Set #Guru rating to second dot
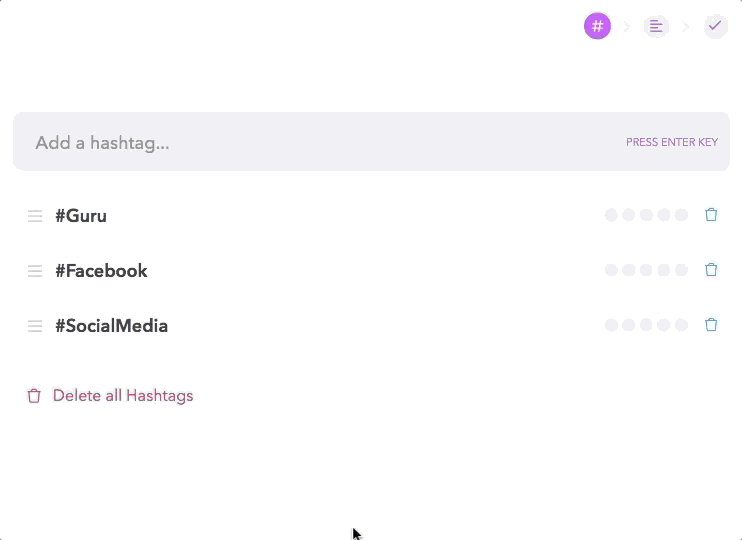 [x=628, y=215]
